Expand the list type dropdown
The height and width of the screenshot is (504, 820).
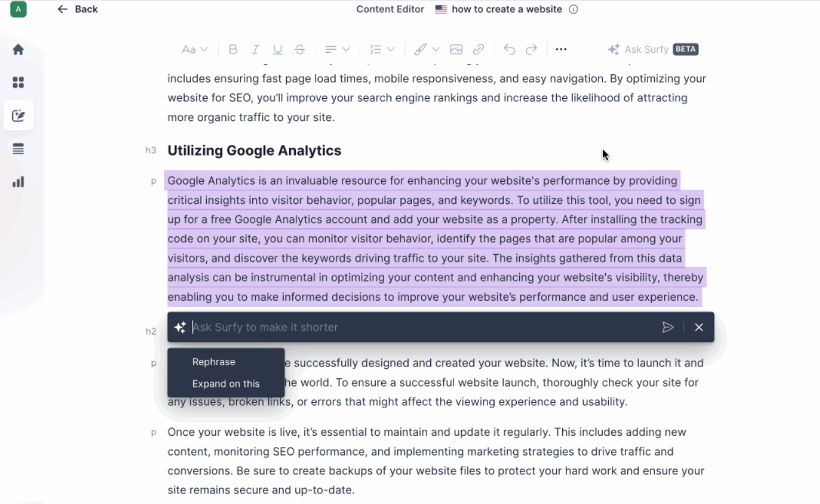(x=382, y=50)
